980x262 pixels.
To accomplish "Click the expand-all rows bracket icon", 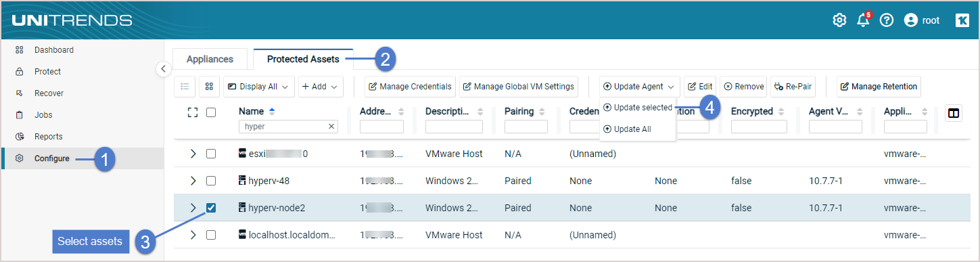I will click(193, 112).
